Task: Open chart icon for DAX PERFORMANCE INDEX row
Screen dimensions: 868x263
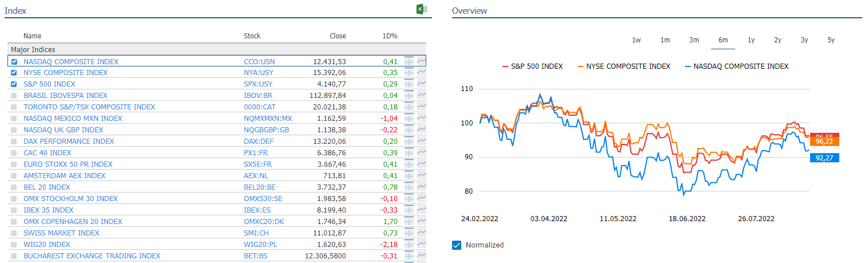Action: 422,141
